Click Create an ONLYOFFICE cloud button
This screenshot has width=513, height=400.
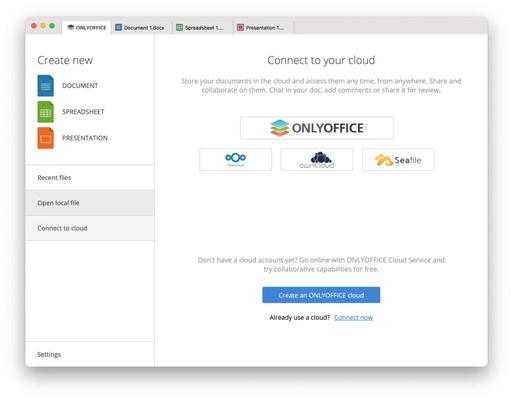coord(321,295)
